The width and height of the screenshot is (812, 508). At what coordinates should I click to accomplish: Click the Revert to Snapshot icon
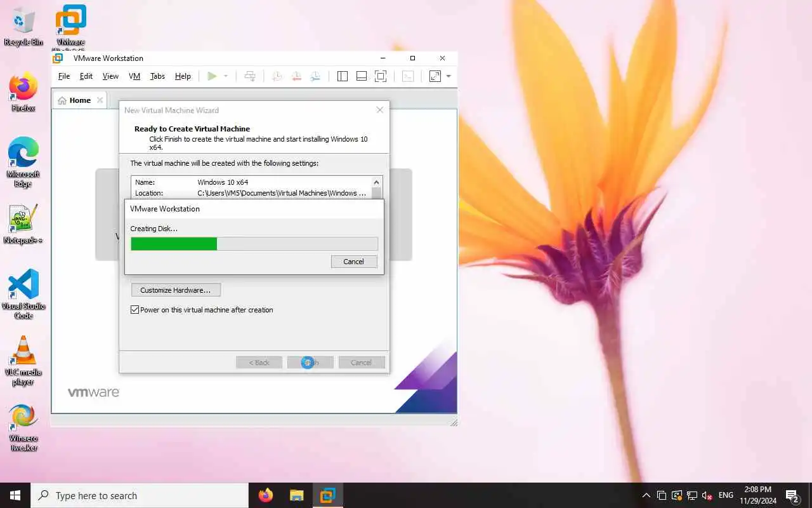[296, 76]
